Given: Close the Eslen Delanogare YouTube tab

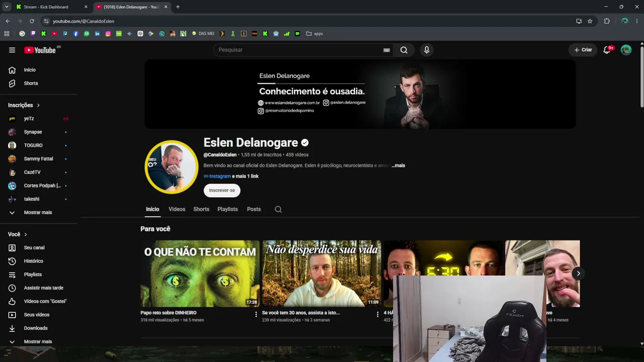Looking at the screenshot, I should point(166,7).
